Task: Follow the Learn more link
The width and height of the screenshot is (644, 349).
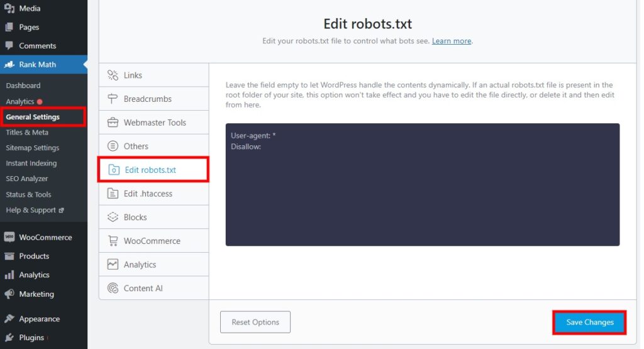Action: 452,41
